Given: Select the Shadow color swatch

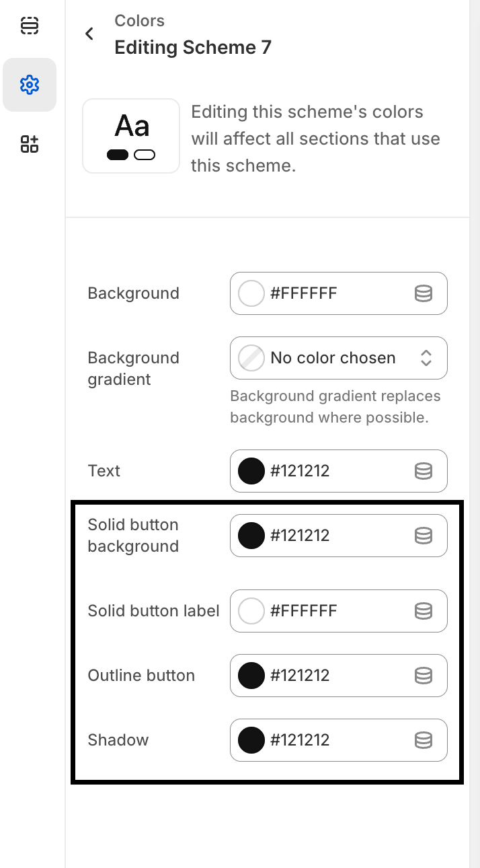Looking at the screenshot, I should pos(251,740).
